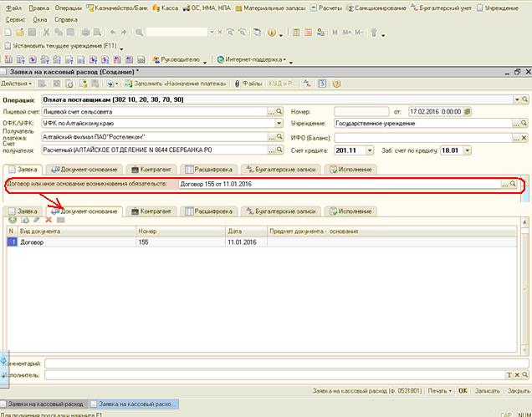
Task: Open the Справка menu
Action: 66,20
